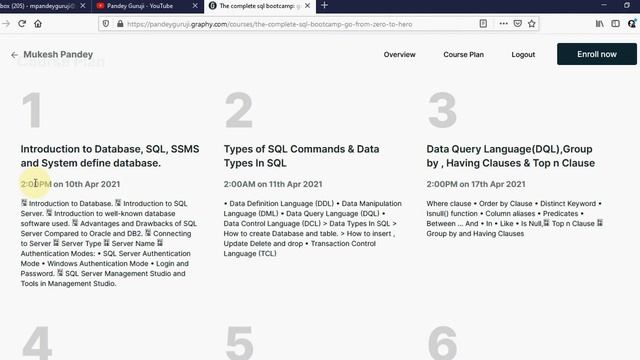
Task: Click the Logout link
Action: (523, 54)
